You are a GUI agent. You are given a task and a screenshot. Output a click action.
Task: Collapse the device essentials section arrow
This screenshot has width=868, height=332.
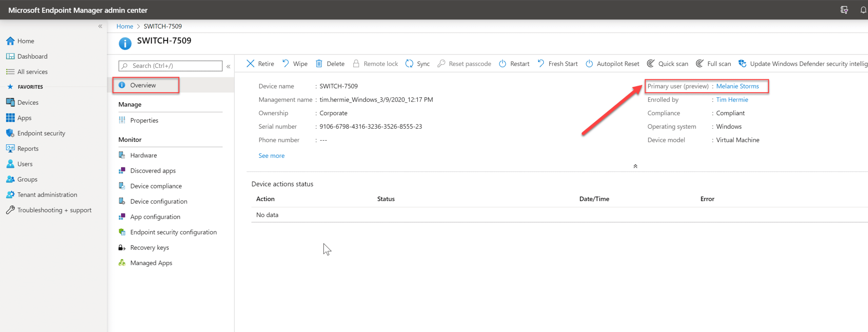click(635, 166)
